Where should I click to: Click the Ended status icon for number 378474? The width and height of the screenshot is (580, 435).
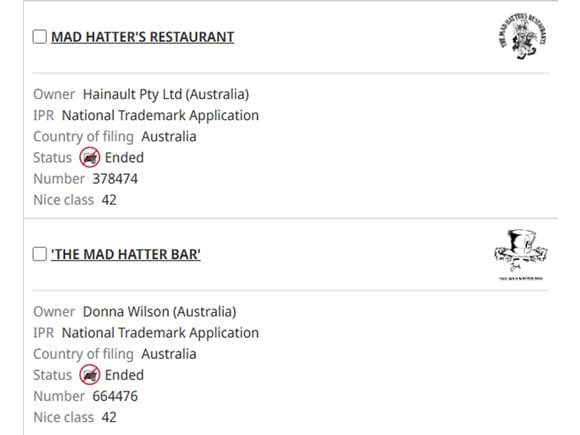90,157
